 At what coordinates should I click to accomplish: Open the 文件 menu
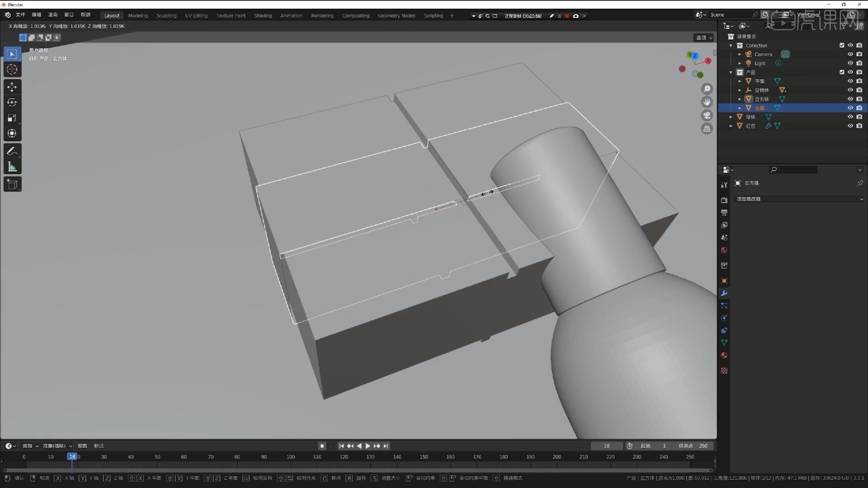[x=20, y=15]
